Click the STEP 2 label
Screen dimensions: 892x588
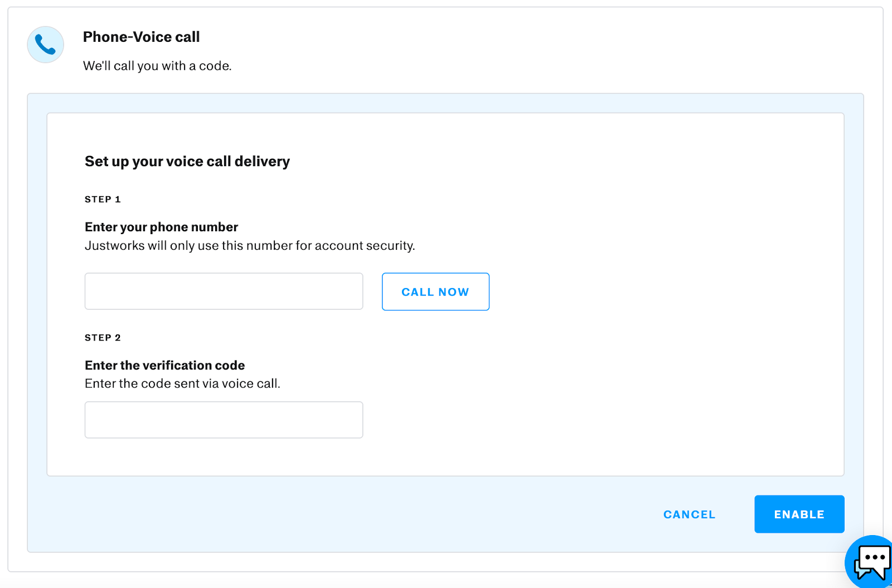click(103, 337)
